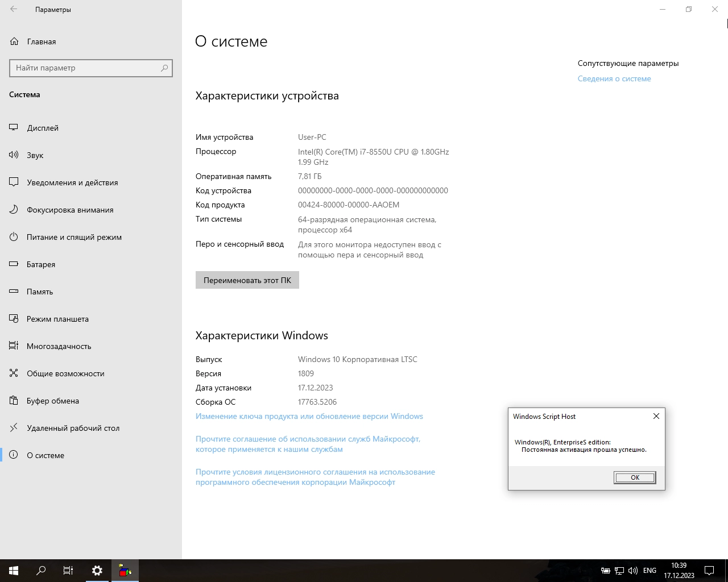This screenshot has height=582, width=728.
Task: Click Переименовать этот ПК button
Action: pos(247,280)
